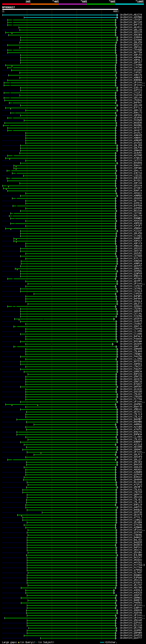Open hit UniRef100_Q42690
146x644 pixels.
coord(131,344)
